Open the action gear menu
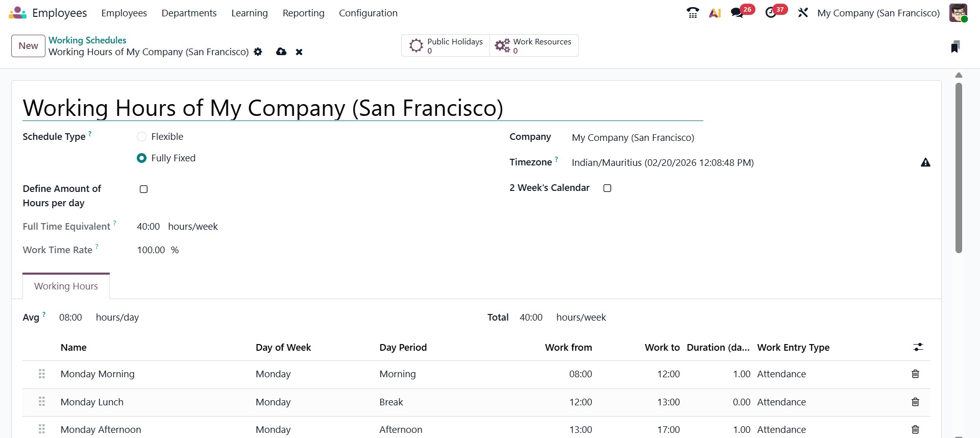This screenshot has height=438, width=980. 258,52
